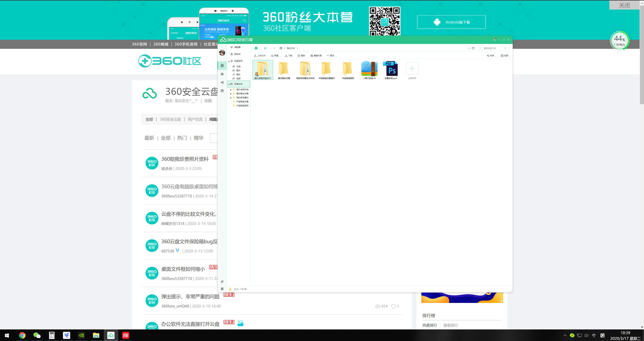This screenshot has width=644, height=341.
Task: Switch to 用户交流 forum tab
Action: click(x=195, y=119)
